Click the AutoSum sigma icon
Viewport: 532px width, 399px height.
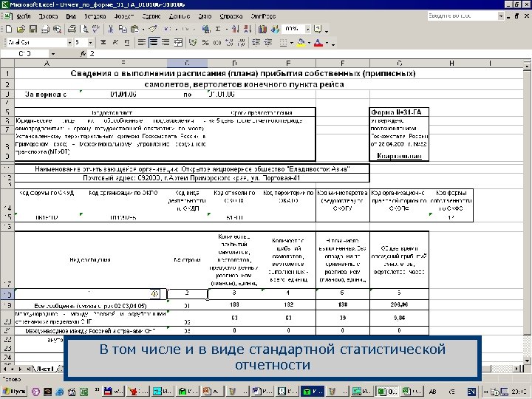coord(218,29)
